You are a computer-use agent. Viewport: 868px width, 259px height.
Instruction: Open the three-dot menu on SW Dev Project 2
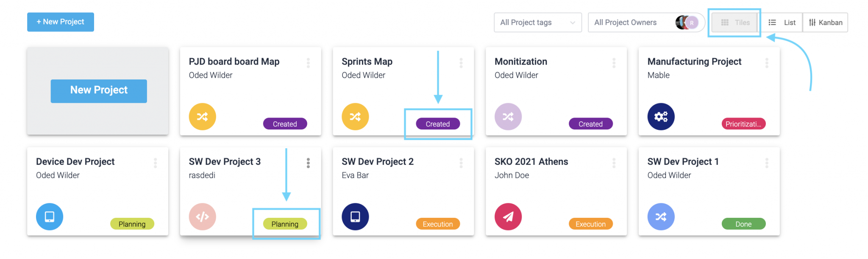[x=461, y=163]
